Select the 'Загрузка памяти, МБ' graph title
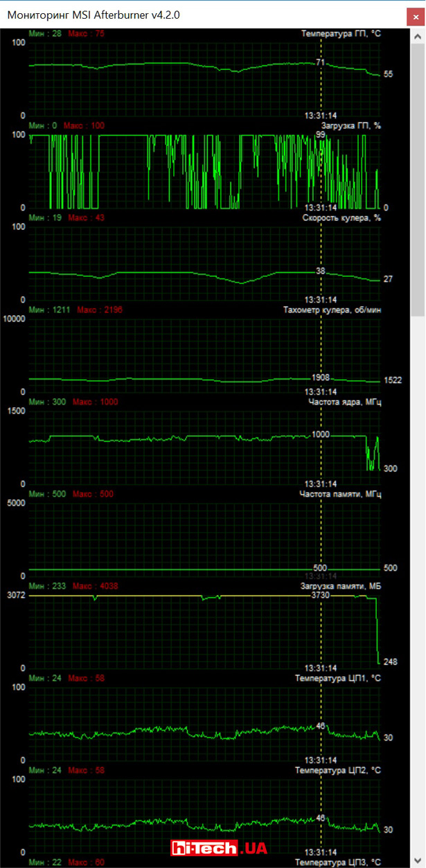The height and width of the screenshot is (868, 426). (340, 586)
